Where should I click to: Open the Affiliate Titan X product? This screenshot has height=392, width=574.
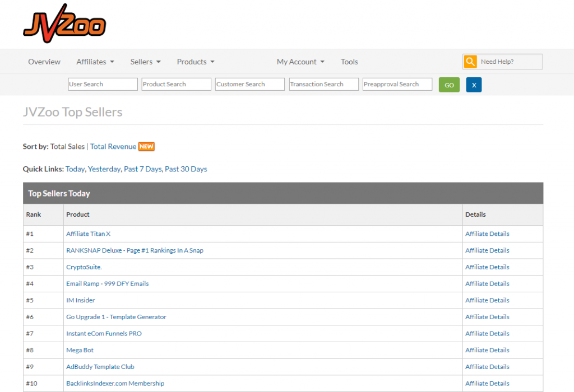pos(88,234)
